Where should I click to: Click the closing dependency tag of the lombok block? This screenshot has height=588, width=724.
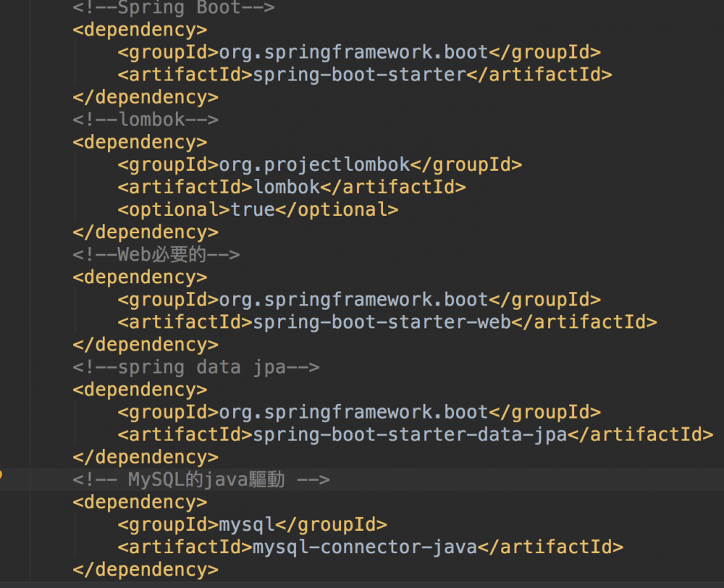click(x=145, y=232)
